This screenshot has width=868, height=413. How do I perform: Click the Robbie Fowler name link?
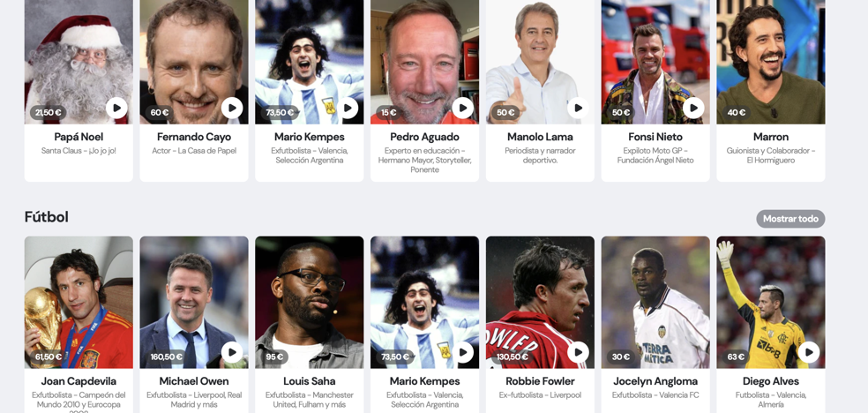(540, 381)
